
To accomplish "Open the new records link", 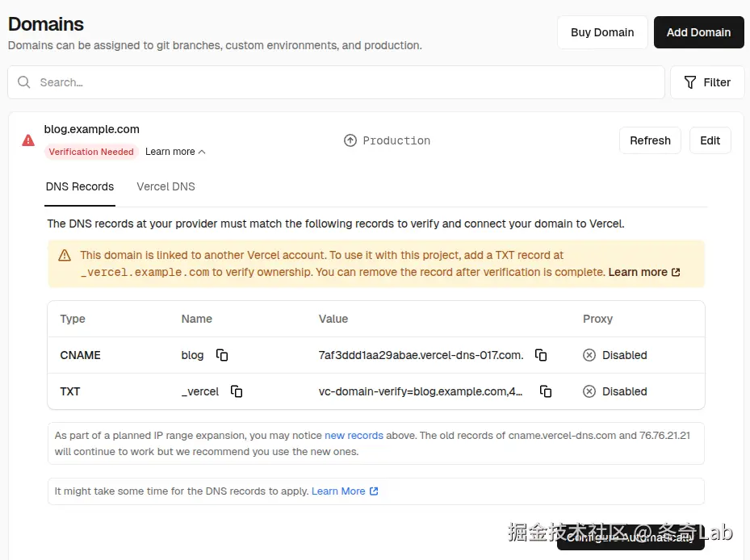I will (354, 435).
